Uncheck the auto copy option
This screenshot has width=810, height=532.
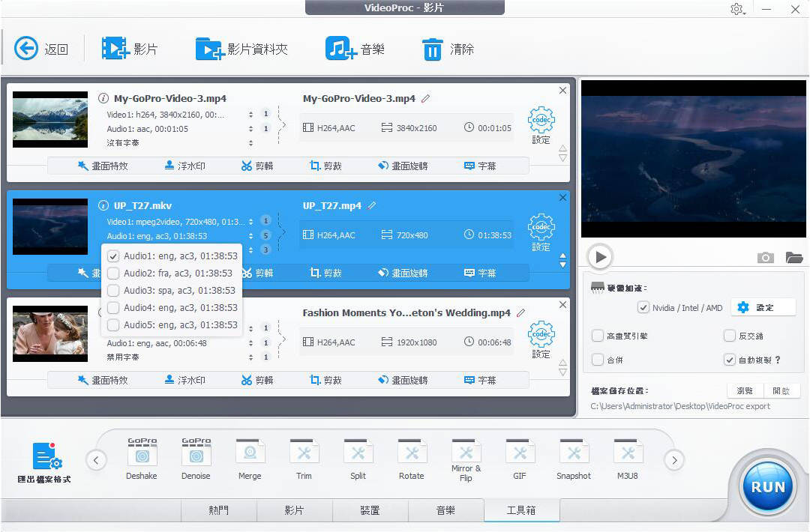coord(730,359)
